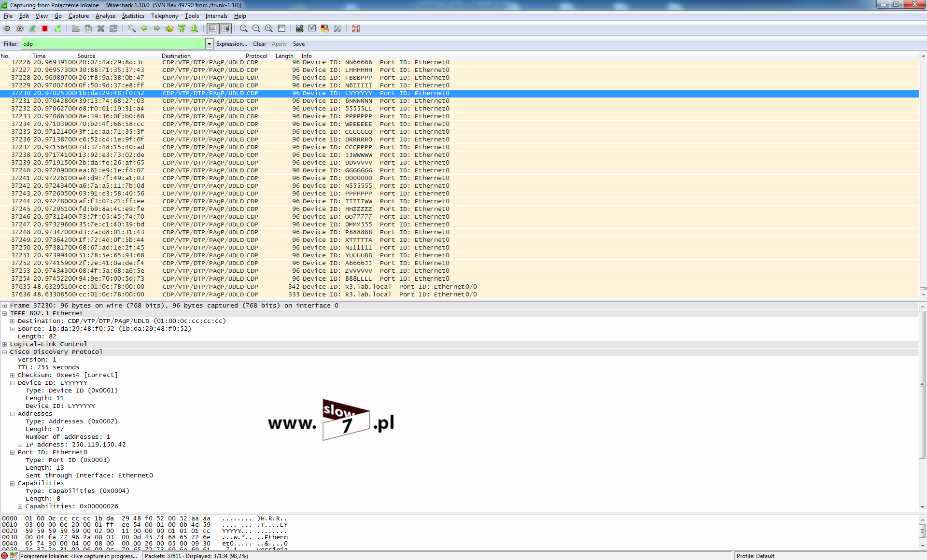Click the Expression... filter button
This screenshot has width=927, height=560.
click(x=231, y=44)
